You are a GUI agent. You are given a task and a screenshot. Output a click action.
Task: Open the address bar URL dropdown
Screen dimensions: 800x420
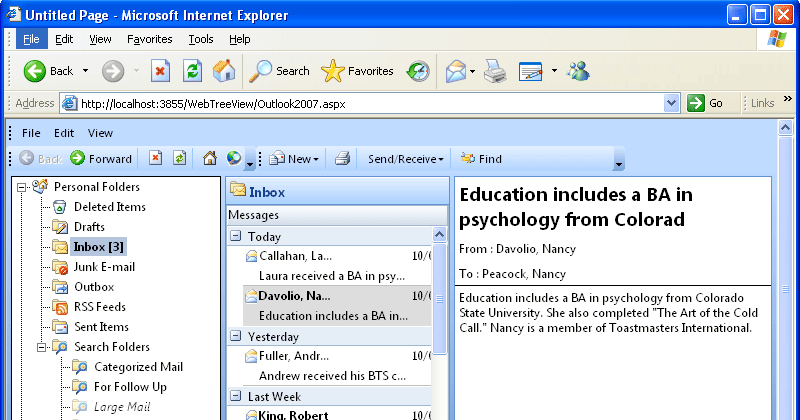coord(673,103)
